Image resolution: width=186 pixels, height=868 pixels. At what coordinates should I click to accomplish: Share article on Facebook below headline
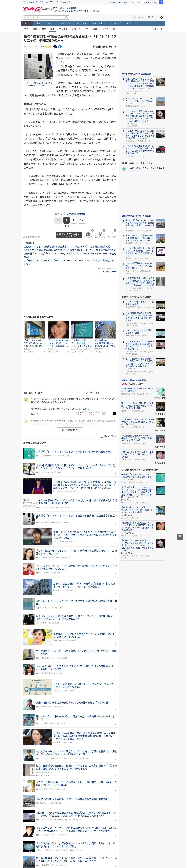(60, 47)
